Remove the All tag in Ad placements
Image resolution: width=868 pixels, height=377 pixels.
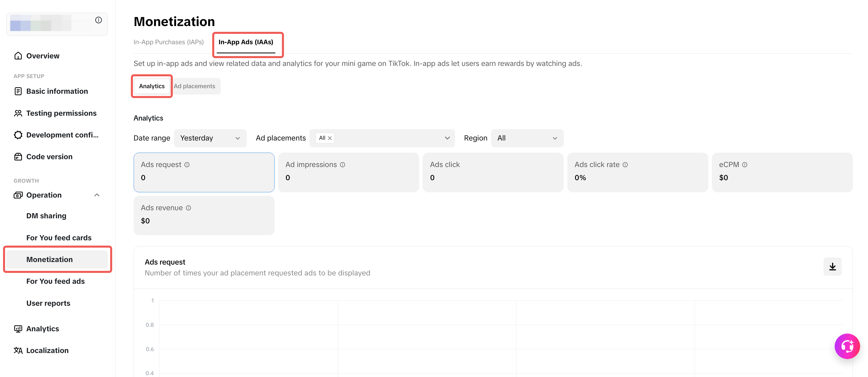tap(330, 138)
